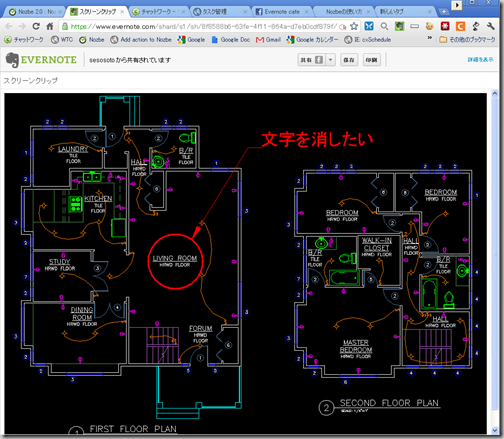Reload the current Evernote page
This screenshot has height=439, width=504.
[x=36, y=26]
